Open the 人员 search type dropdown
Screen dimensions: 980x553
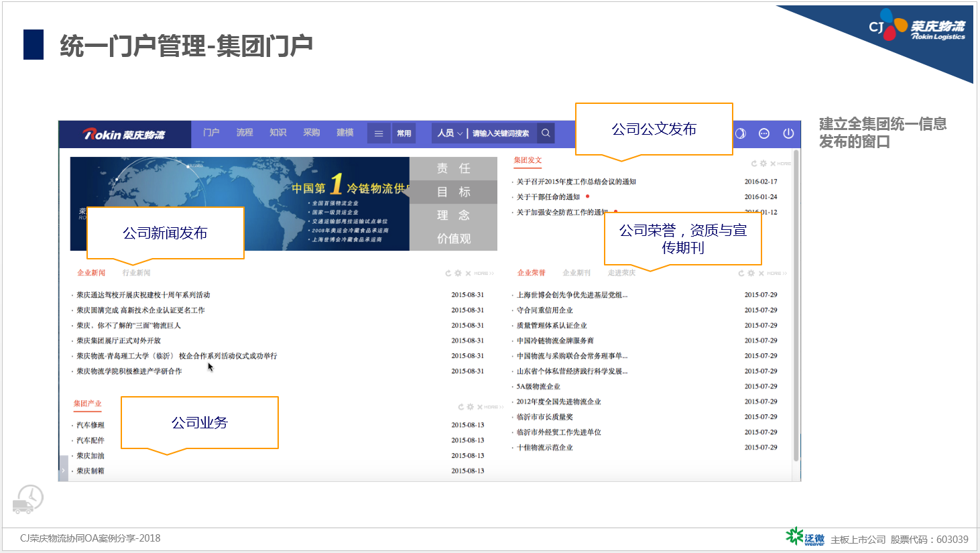click(x=450, y=133)
